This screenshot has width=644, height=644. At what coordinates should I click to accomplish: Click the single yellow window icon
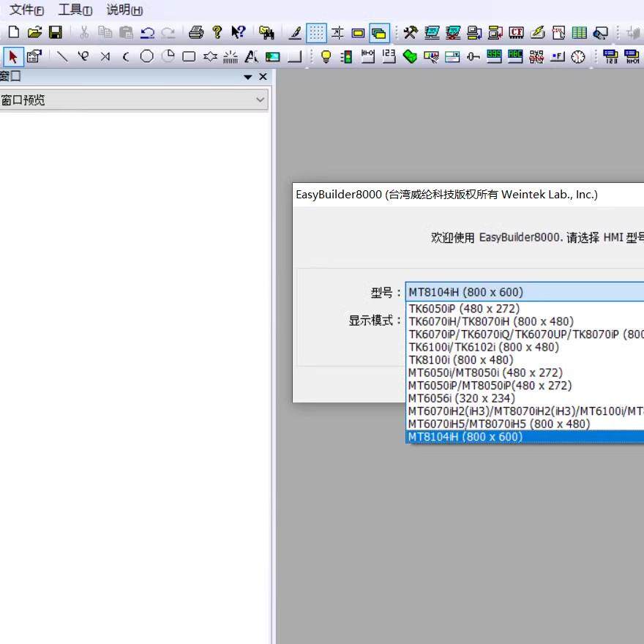point(358,33)
